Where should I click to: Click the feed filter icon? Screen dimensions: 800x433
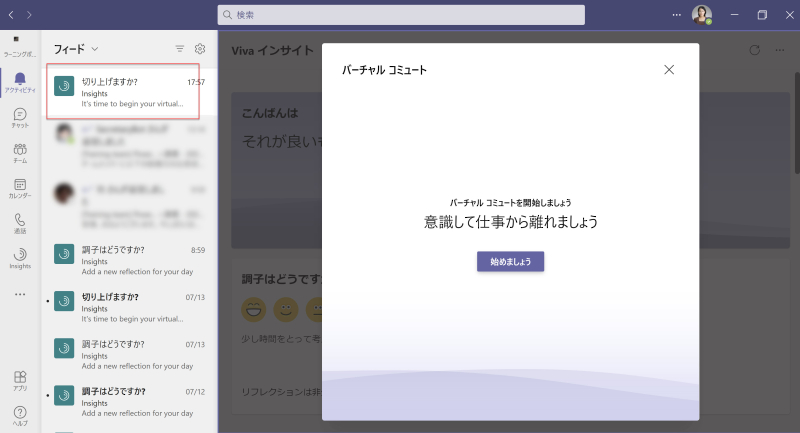(180, 49)
